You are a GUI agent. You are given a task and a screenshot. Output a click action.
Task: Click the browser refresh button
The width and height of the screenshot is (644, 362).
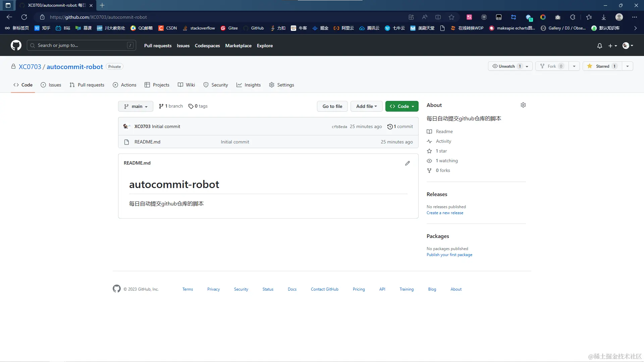pos(24,17)
